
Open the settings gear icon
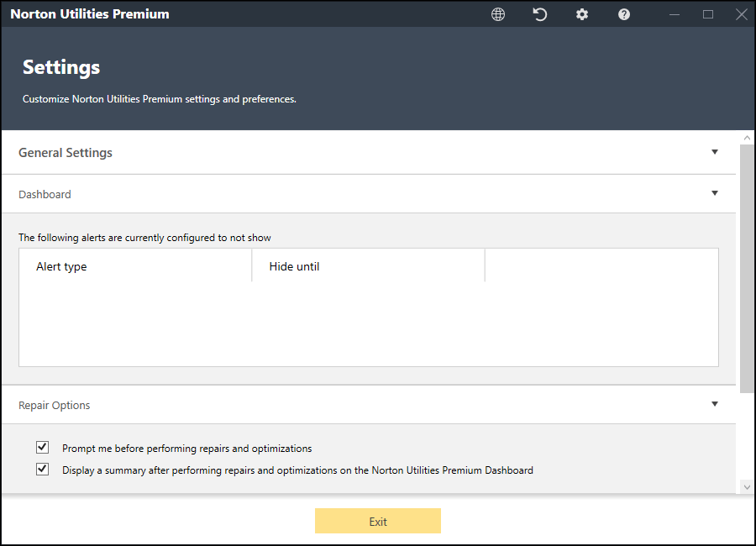point(582,14)
